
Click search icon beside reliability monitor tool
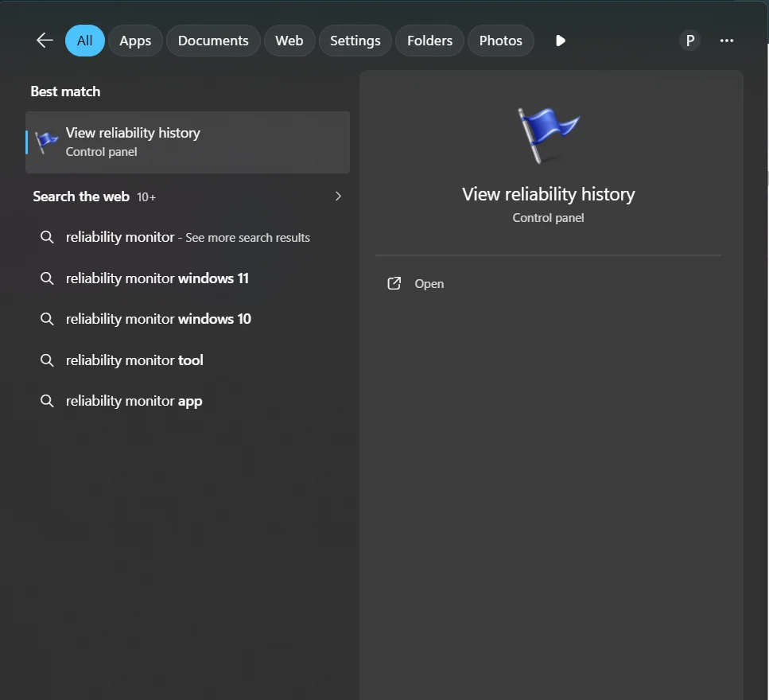click(x=47, y=360)
